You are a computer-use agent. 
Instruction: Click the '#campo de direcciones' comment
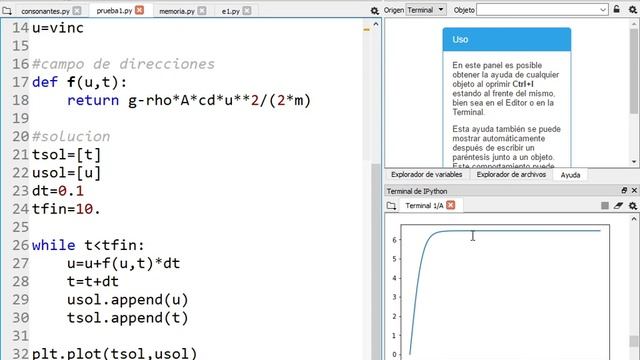pyautogui.click(x=123, y=64)
